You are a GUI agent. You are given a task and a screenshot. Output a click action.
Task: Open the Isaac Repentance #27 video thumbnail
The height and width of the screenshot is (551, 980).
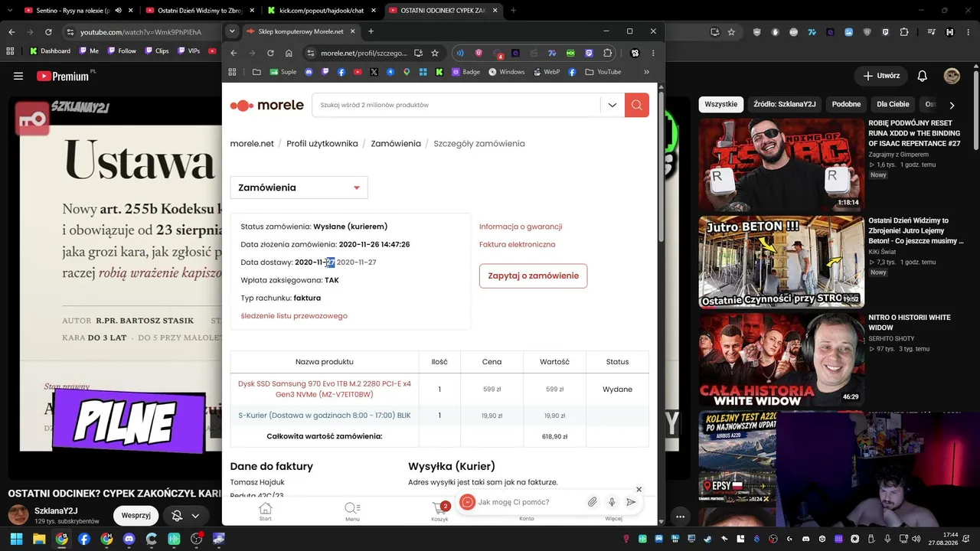click(x=782, y=165)
